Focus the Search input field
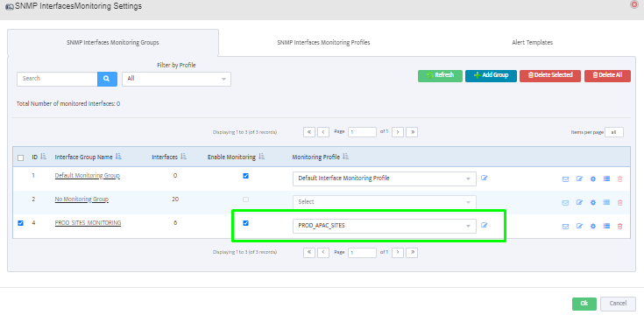This screenshot has height=315, width=644. (x=57, y=79)
